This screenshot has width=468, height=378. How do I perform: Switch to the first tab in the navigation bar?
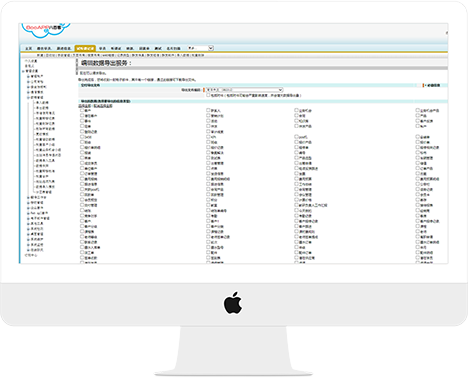tap(29, 48)
